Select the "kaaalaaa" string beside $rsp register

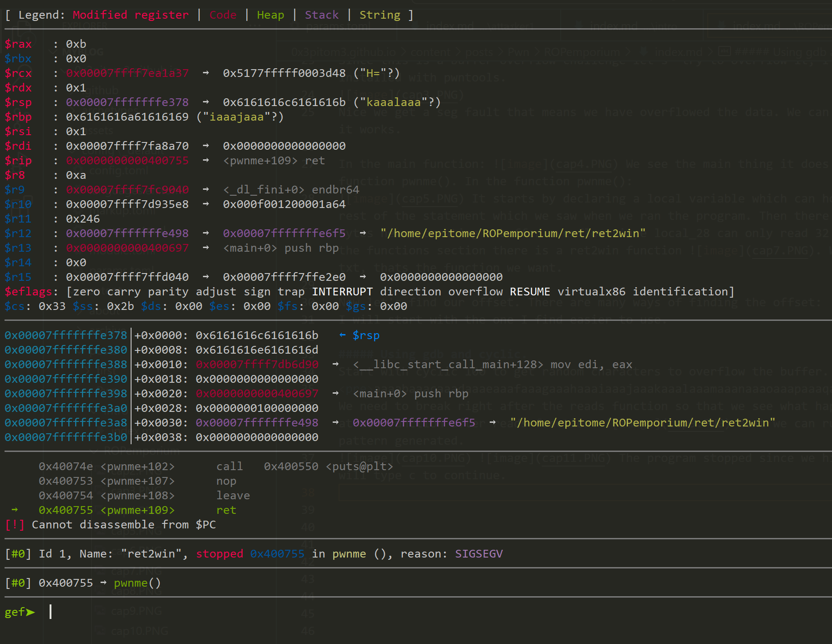[x=394, y=102]
